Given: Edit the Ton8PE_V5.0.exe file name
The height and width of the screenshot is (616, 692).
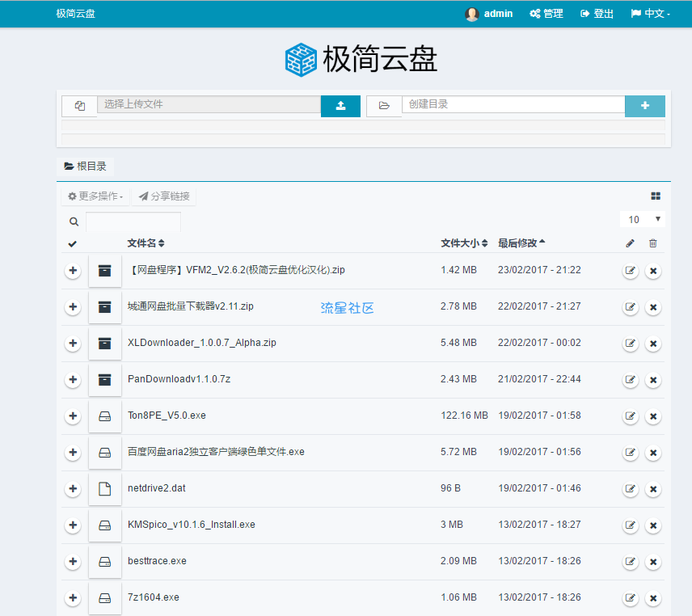Looking at the screenshot, I should point(630,416).
